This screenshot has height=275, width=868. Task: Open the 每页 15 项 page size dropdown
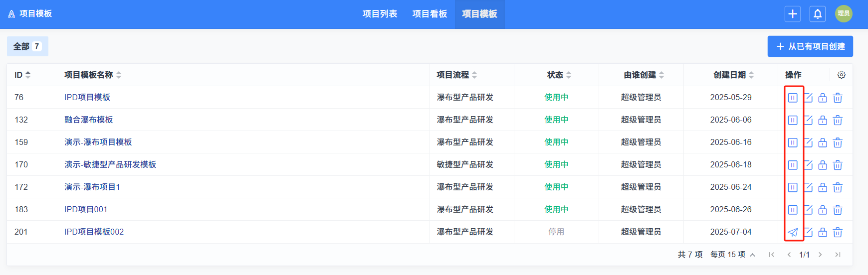coord(733,255)
